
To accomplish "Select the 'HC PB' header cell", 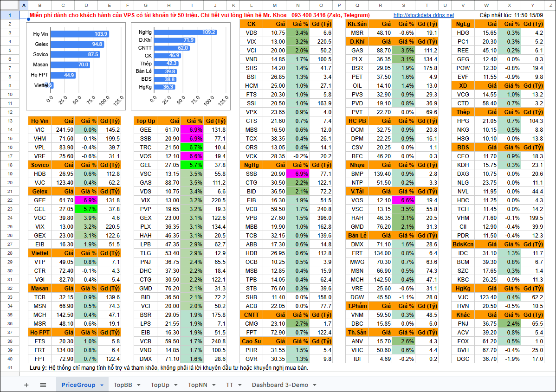I will [357, 121].
